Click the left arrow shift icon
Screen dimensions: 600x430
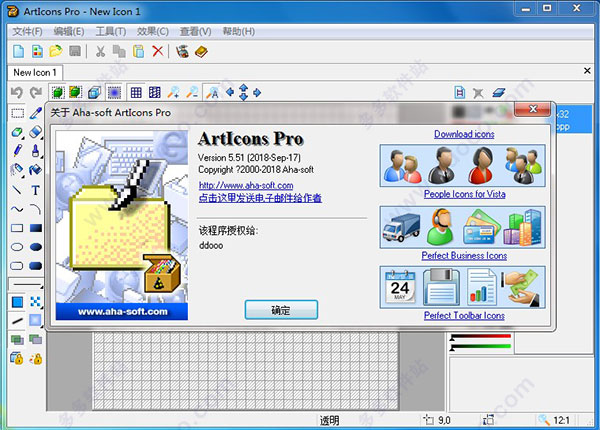point(230,92)
